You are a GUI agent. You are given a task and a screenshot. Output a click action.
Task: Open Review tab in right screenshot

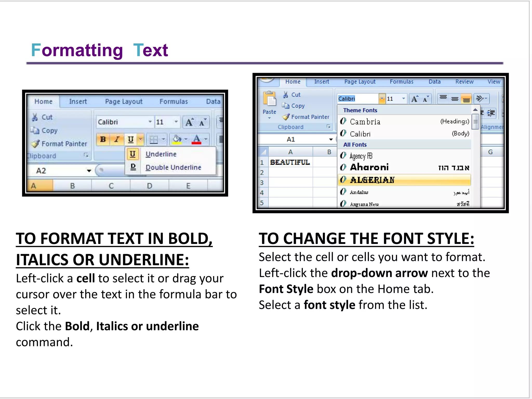point(464,82)
